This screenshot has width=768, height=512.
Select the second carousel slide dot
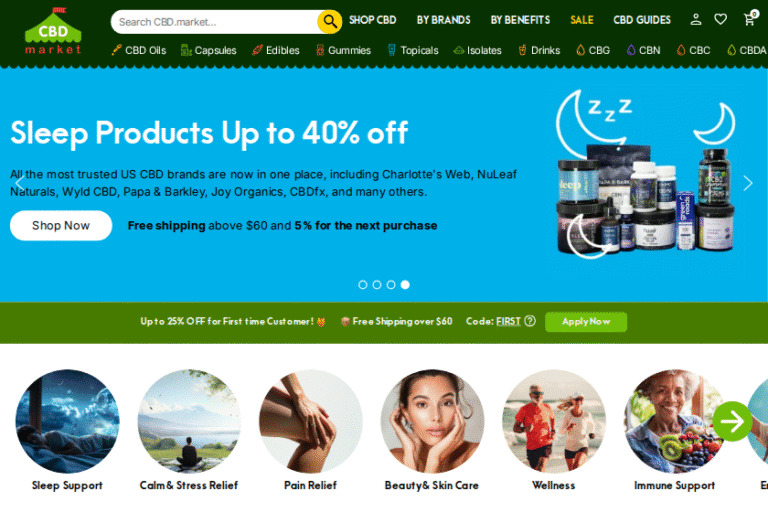point(377,285)
